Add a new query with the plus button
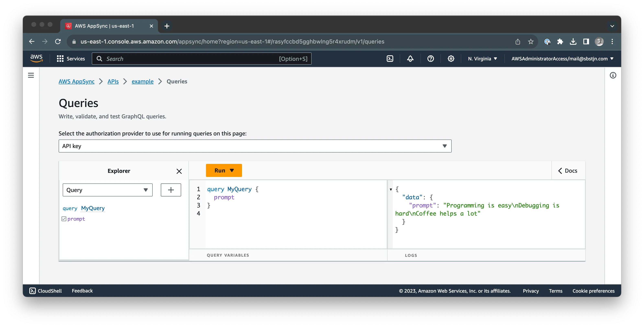The image size is (644, 327). click(171, 190)
